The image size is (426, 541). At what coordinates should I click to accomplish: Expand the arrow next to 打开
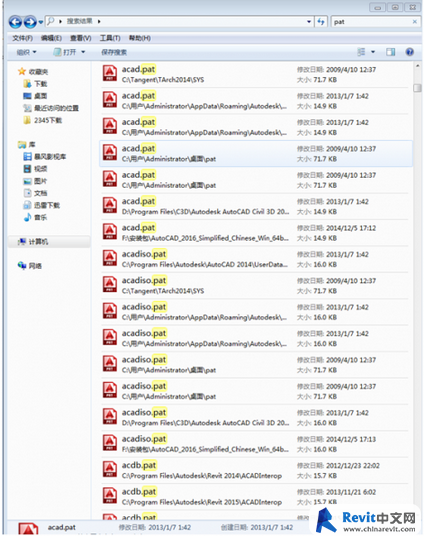click(83, 52)
